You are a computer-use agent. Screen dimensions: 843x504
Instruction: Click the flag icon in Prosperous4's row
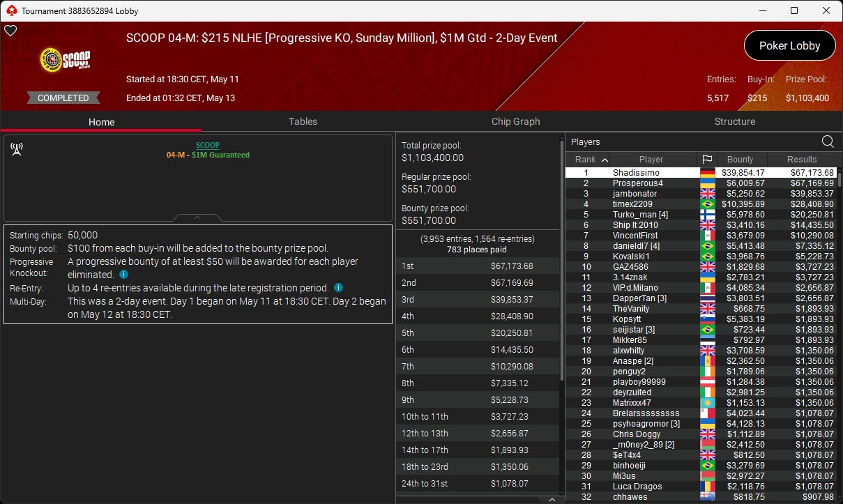(706, 183)
